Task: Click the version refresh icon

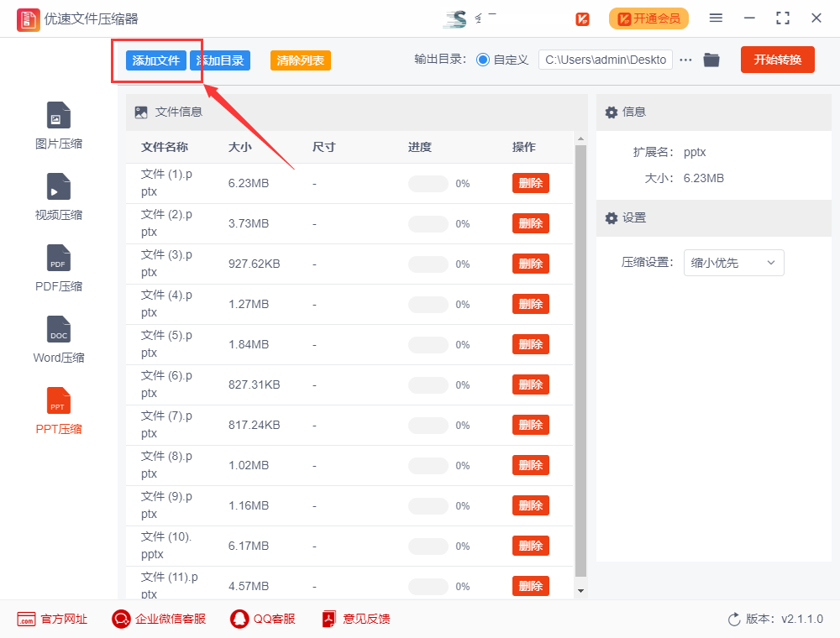Action: (x=734, y=620)
